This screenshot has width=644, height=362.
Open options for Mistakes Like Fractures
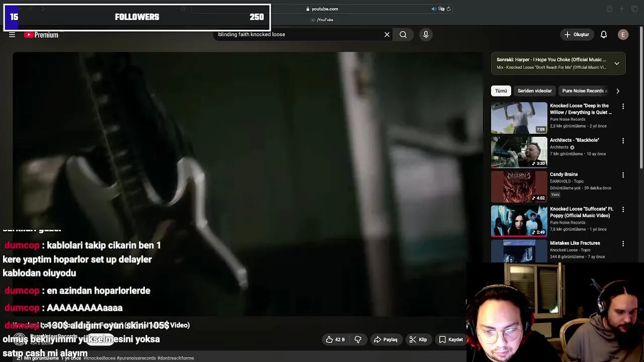pyautogui.click(x=623, y=244)
